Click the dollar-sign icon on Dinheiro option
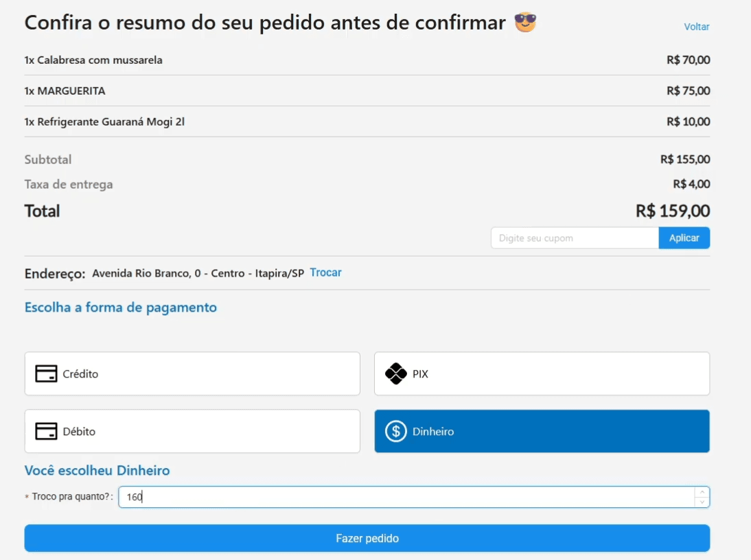The image size is (751, 560). point(395,431)
